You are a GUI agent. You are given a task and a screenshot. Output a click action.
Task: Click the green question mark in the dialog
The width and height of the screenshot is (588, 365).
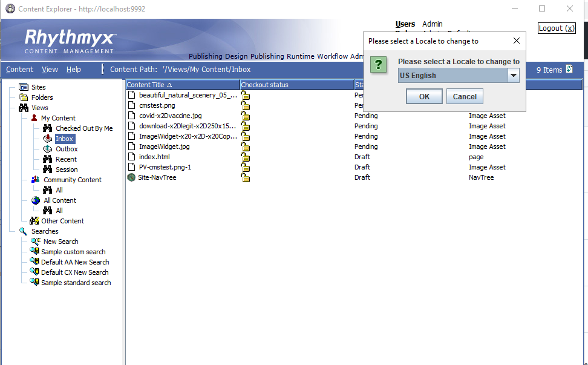coord(379,65)
